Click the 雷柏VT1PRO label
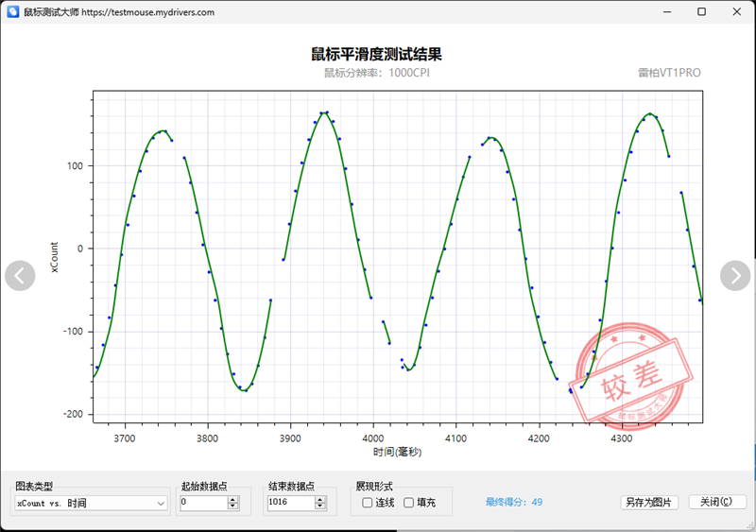The height and width of the screenshot is (532, 756). (670, 73)
